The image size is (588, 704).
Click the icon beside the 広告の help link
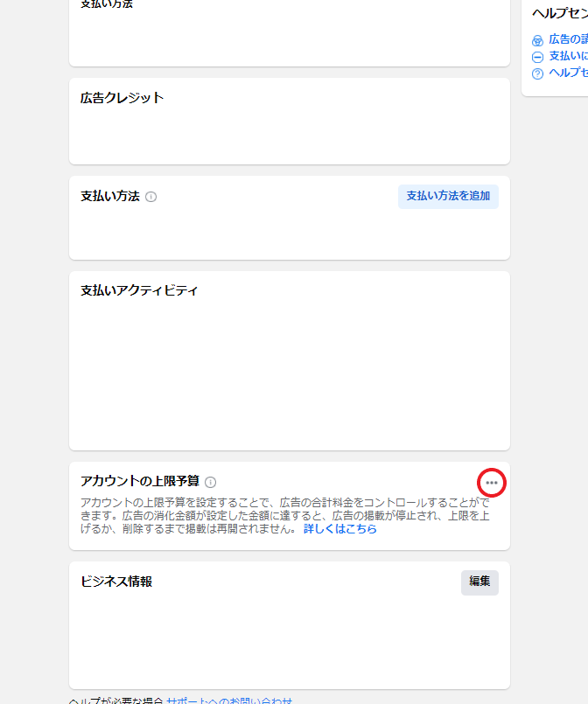tap(537, 40)
